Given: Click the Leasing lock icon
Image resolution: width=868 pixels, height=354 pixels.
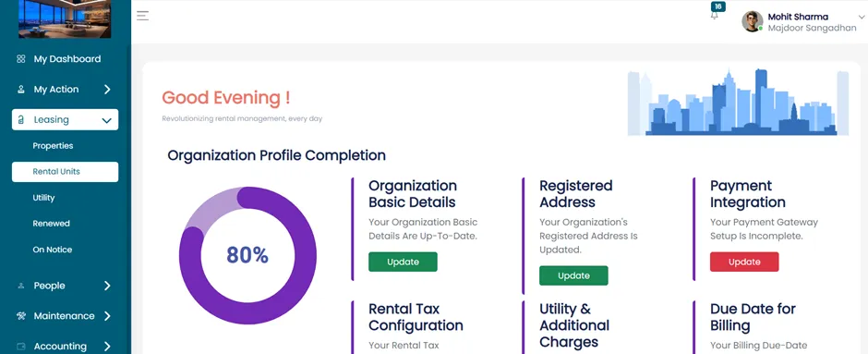Looking at the screenshot, I should pos(21,119).
